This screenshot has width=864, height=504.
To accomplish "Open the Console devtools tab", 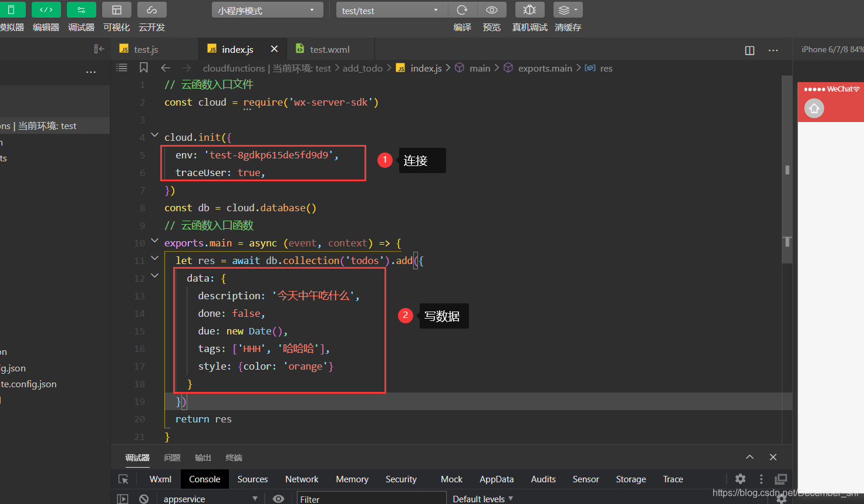I will (204, 479).
